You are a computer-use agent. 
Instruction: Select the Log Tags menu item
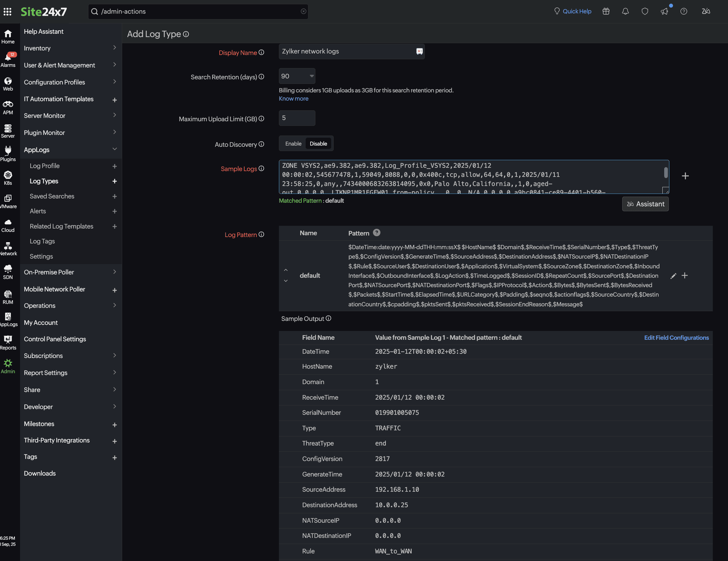point(42,241)
